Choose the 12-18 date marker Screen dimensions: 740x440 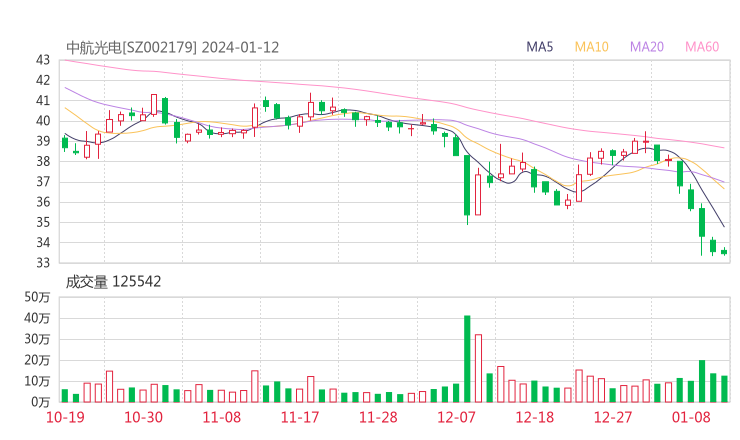533,417
